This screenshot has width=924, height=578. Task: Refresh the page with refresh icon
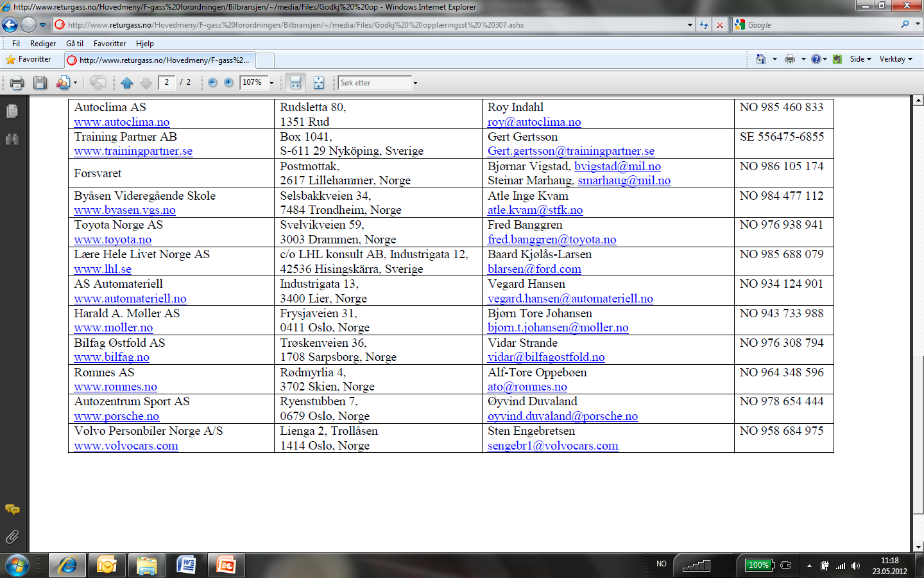click(704, 25)
